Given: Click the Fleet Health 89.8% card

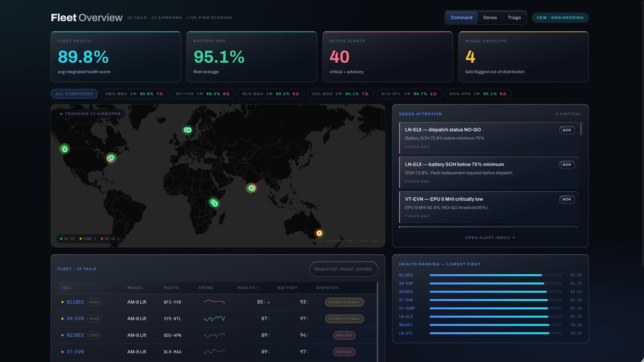Looking at the screenshot, I should point(116,57).
